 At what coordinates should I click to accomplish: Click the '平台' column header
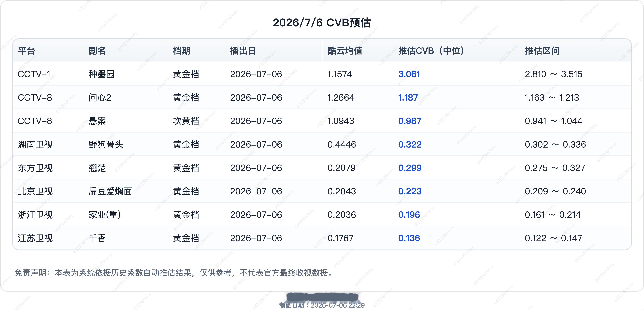point(26,51)
